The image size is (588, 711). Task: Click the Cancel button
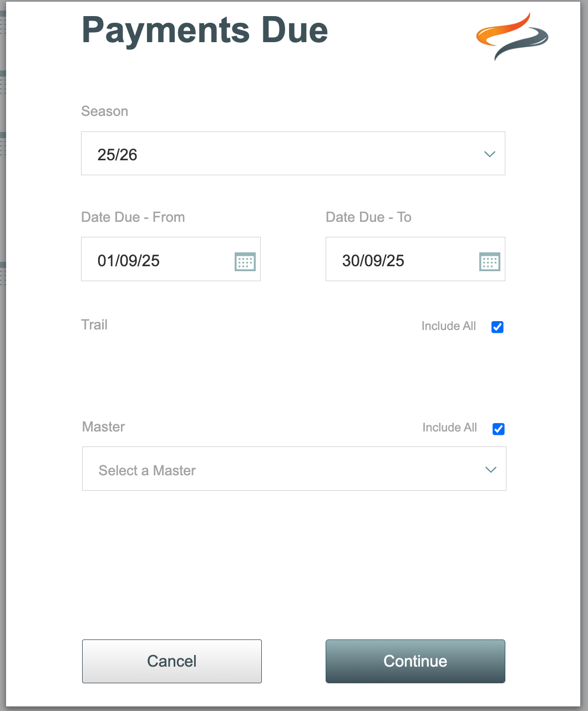coord(172,661)
